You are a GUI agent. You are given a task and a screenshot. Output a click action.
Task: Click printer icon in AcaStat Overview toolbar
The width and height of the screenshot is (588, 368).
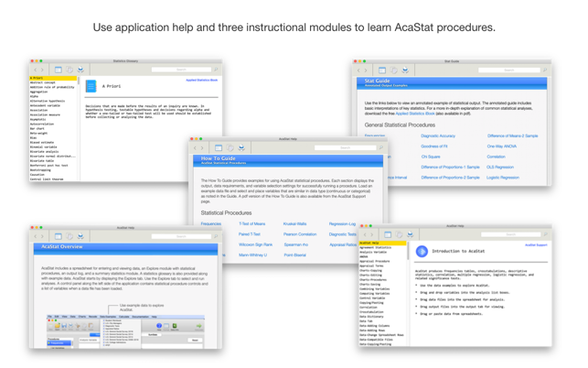tap(80, 236)
